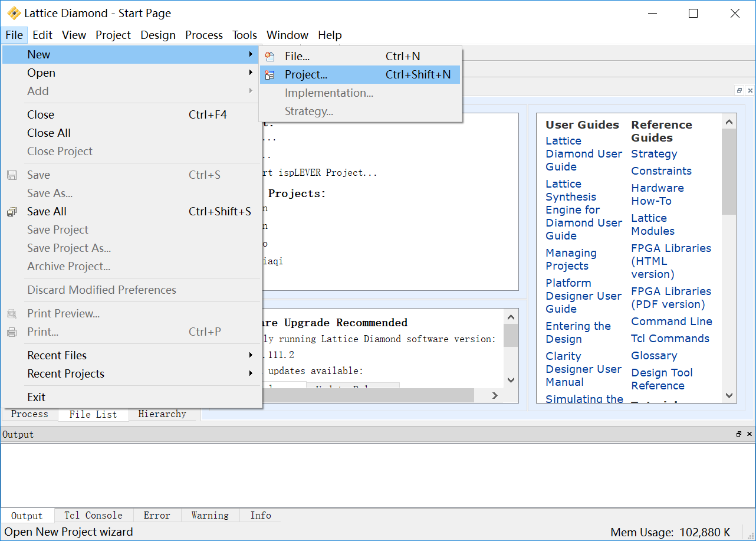Switch to the Hierarchy tab

click(x=162, y=414)
